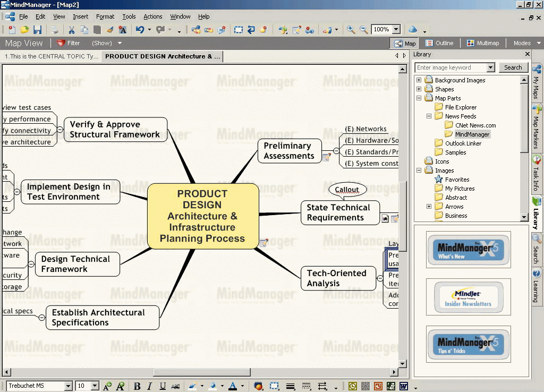Viewport: 544px width, 392px height.
Task: Open an existing map file
Action: click(24, 30)
